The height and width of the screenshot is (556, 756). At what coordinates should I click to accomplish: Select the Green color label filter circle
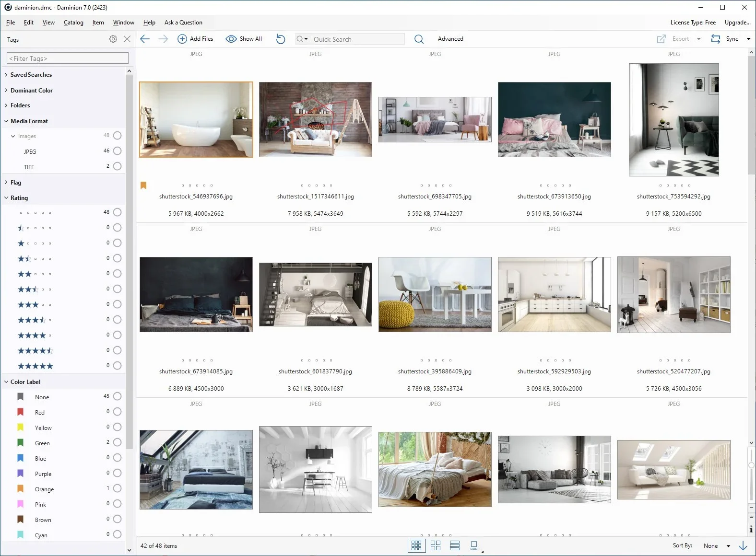tap(117, 442)
